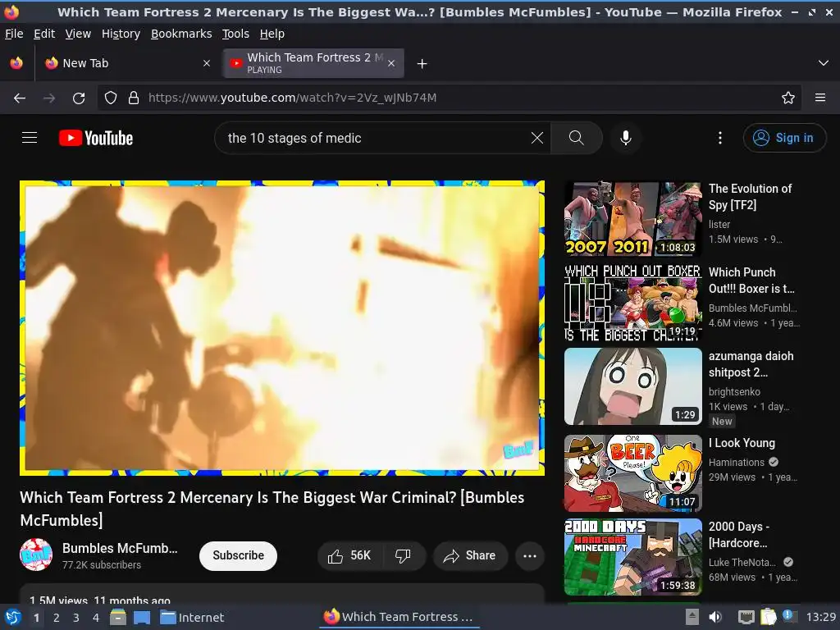840x630 pixels.
Task: Expand the list all tabs chevron
Action: 824,63
